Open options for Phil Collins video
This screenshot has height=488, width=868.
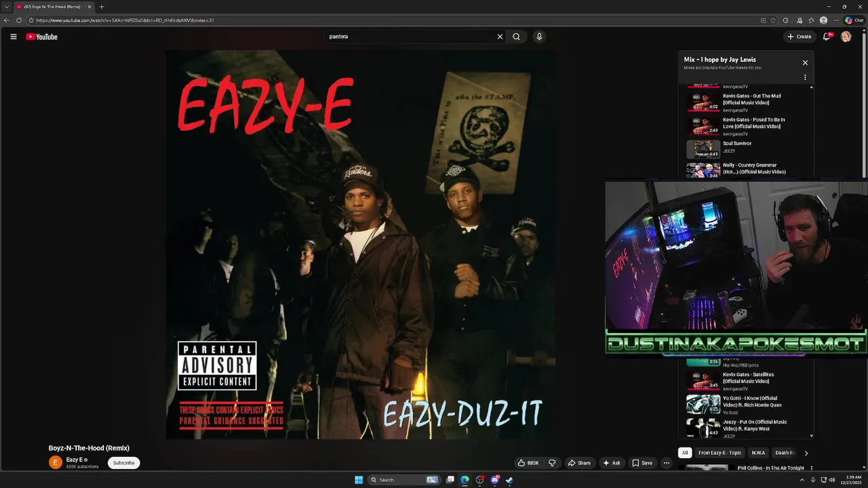point(811,468)
